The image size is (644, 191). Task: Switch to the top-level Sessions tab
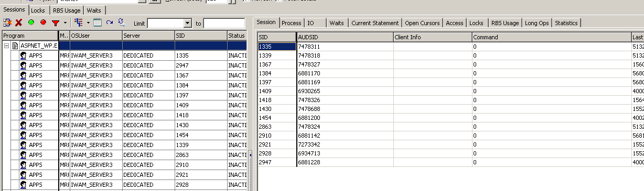pyautogui.click(x=14, y=10)
